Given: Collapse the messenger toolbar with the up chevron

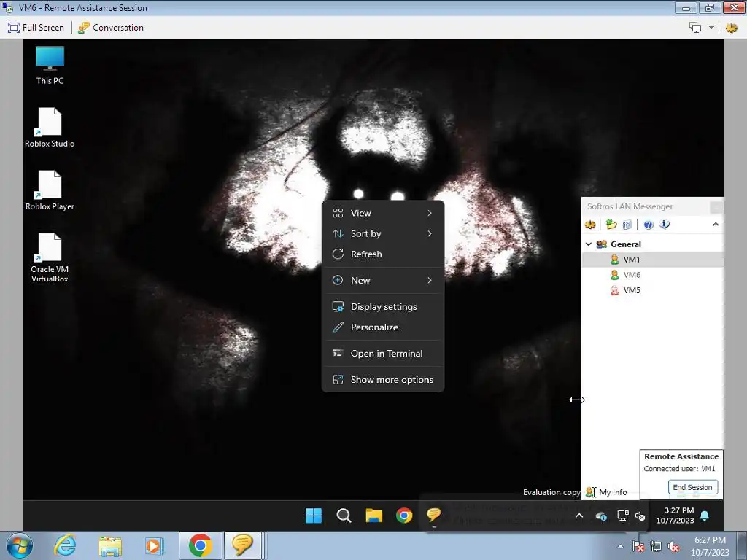Looking at the screenshot, I should (716, 225).
